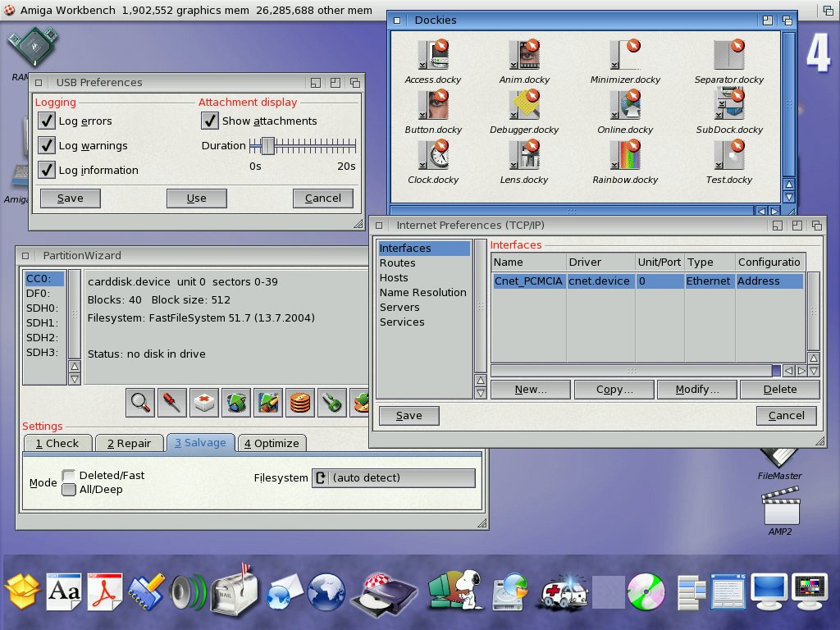Image resolution: width=840 pixels, height=630 pixels.
Task: Open the yellow box icon in the dock
Action: pyautogui.click(x=23, y=592)
